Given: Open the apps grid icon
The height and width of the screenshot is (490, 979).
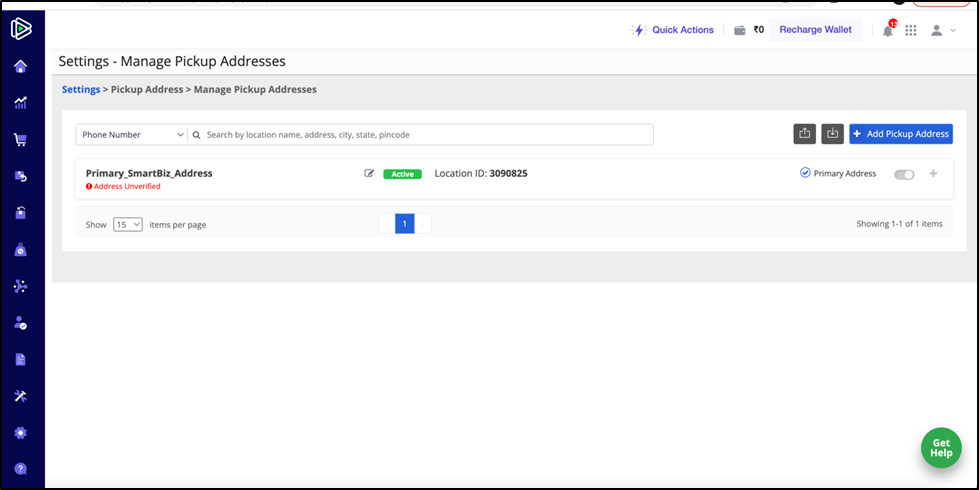Looking at the screenshot, I should (x=911, y=30).
